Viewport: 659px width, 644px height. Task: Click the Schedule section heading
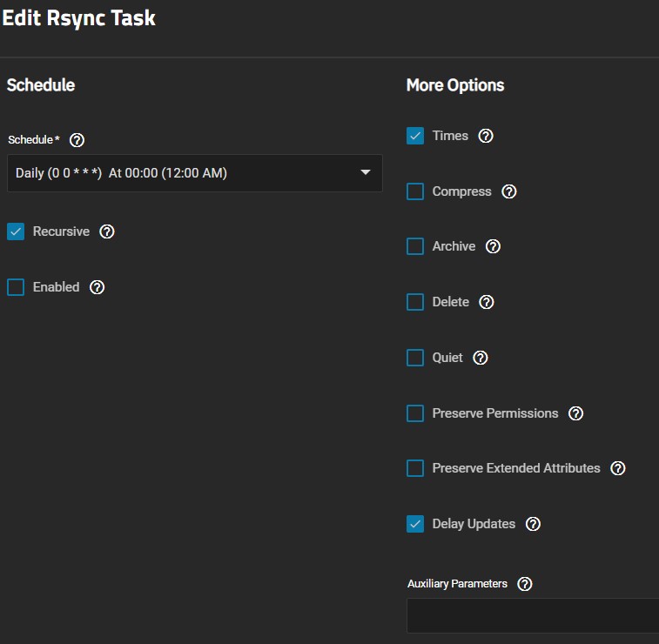[x=41, y=85]
